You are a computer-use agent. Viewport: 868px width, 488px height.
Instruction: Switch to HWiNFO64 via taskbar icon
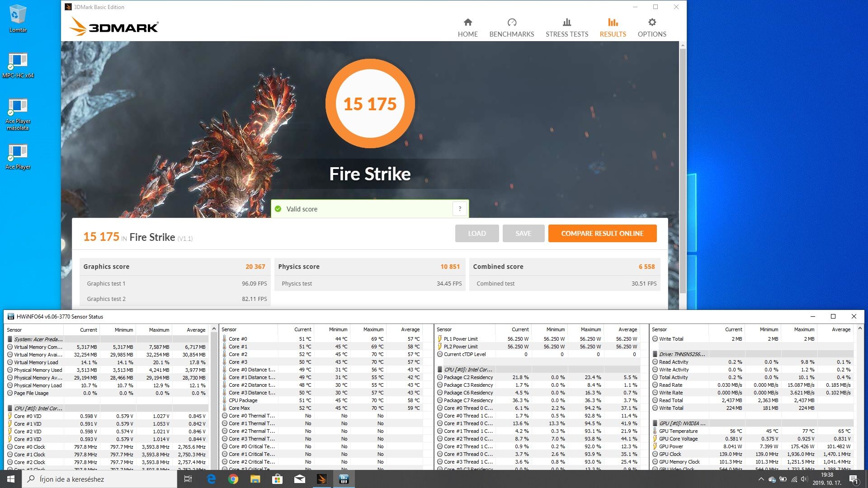(x=344, y=479)
